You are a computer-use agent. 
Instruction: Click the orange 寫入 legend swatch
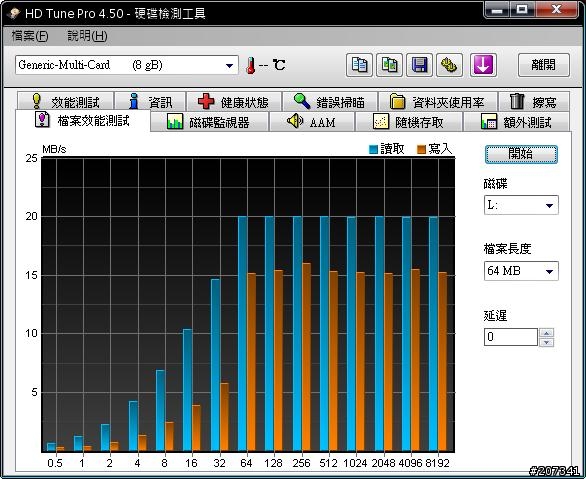click(421, 149)
